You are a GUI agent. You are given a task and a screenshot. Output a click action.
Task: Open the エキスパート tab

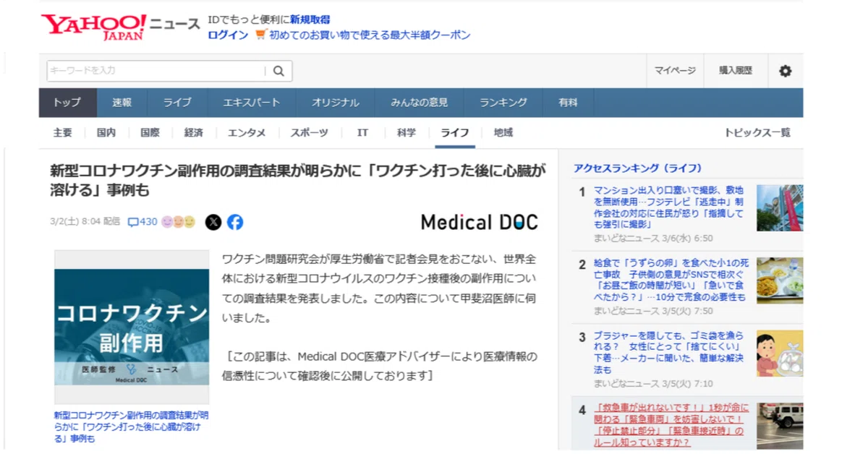click(x=252, y=103)
